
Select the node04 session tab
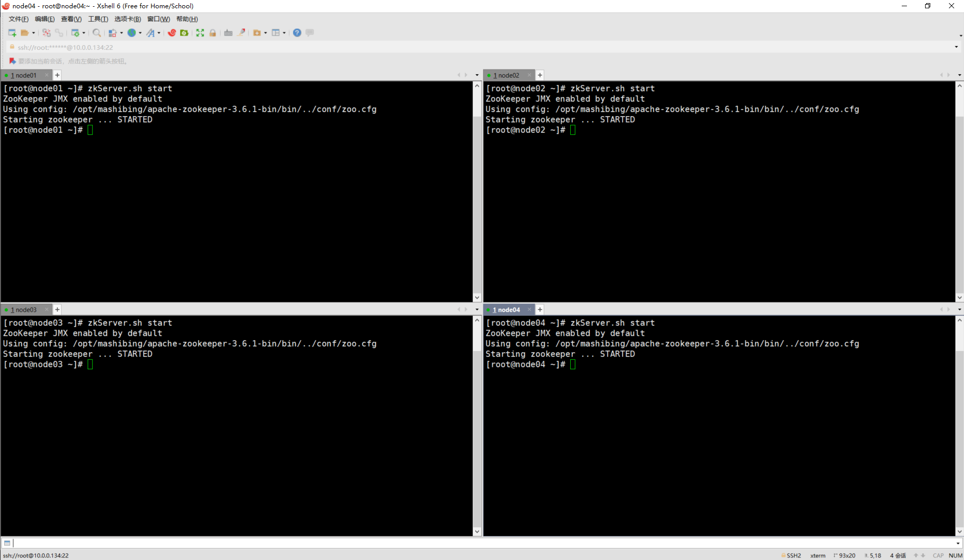point(506,310)
